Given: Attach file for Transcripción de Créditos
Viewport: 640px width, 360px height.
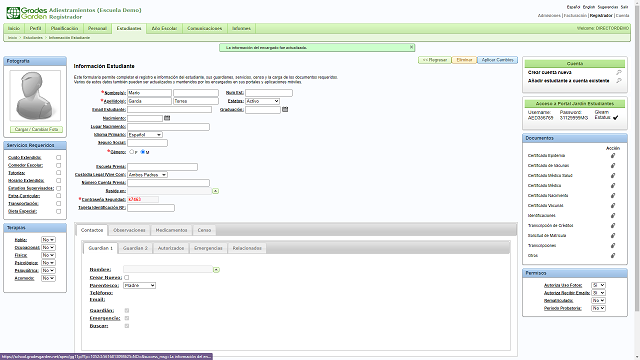Looking at the screenshot, I should tap(613, 225).
